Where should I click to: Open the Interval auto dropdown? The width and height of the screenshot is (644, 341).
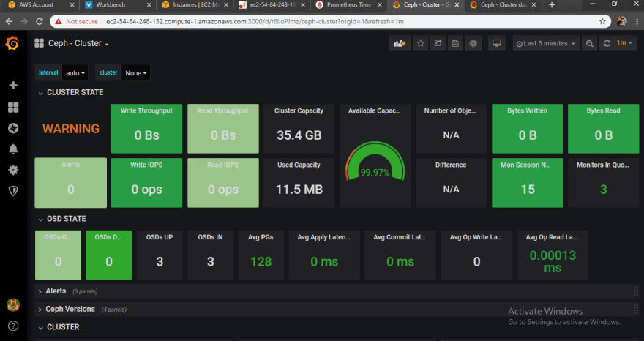click(75, 72)
